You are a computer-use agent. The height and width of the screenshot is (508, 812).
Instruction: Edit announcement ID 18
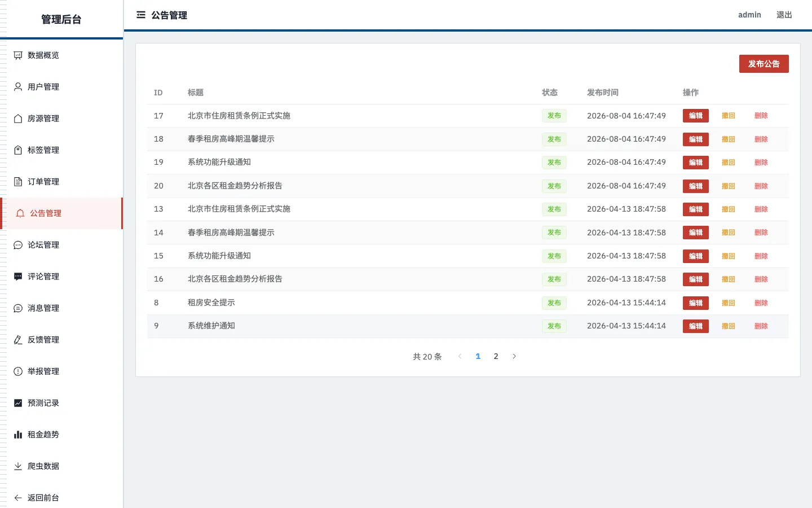pyautogui.click(x=695, y=139)
